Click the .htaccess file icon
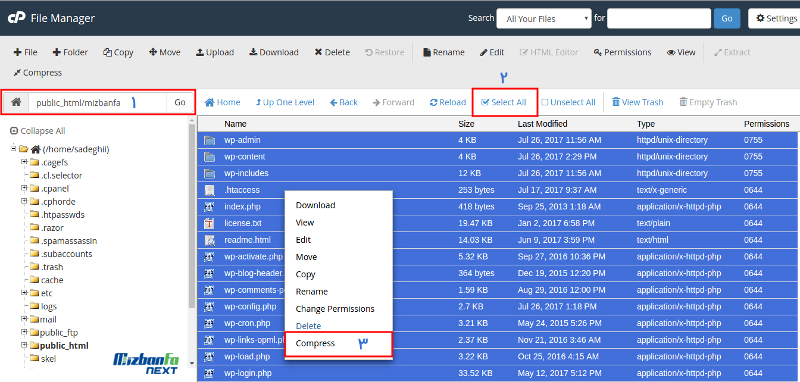Image resolution: width=800 pixels, height=382 pixels. coord(209,190)
